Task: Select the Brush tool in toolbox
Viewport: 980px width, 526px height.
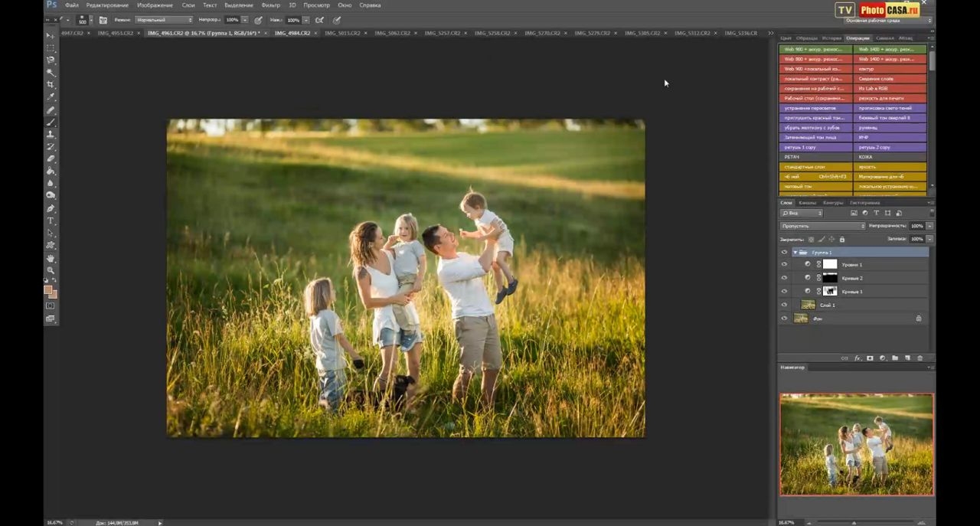Action: tap(51, 122)
